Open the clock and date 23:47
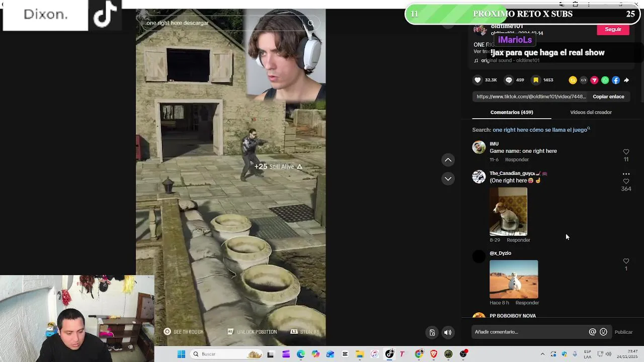Image resolution: width=644 pixels, height=362 pixels. 627,354
